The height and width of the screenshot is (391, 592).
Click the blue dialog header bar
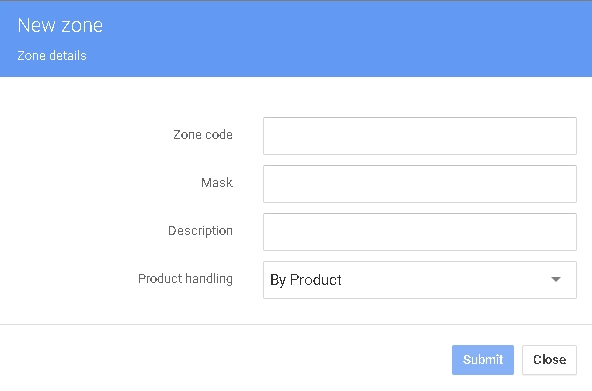pos(296,39)
